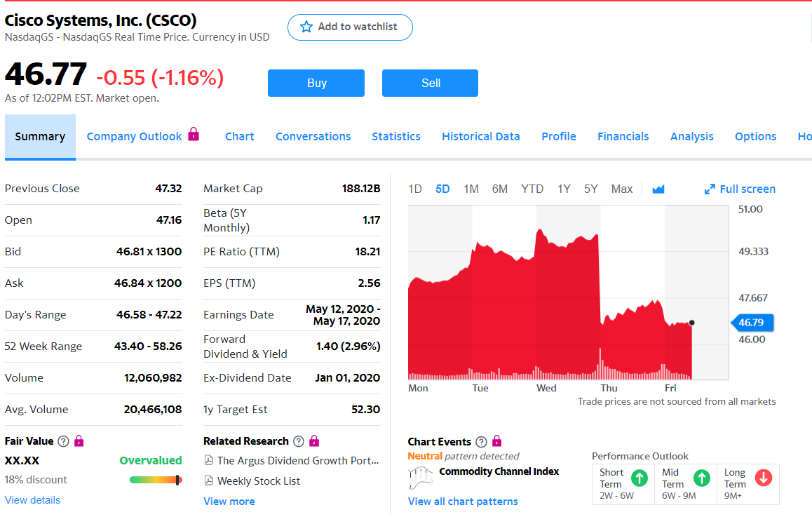Click the area chart type icon
The width and height of the screenshot is (812, 524).
pyautogui.click(x=658, y=189)
